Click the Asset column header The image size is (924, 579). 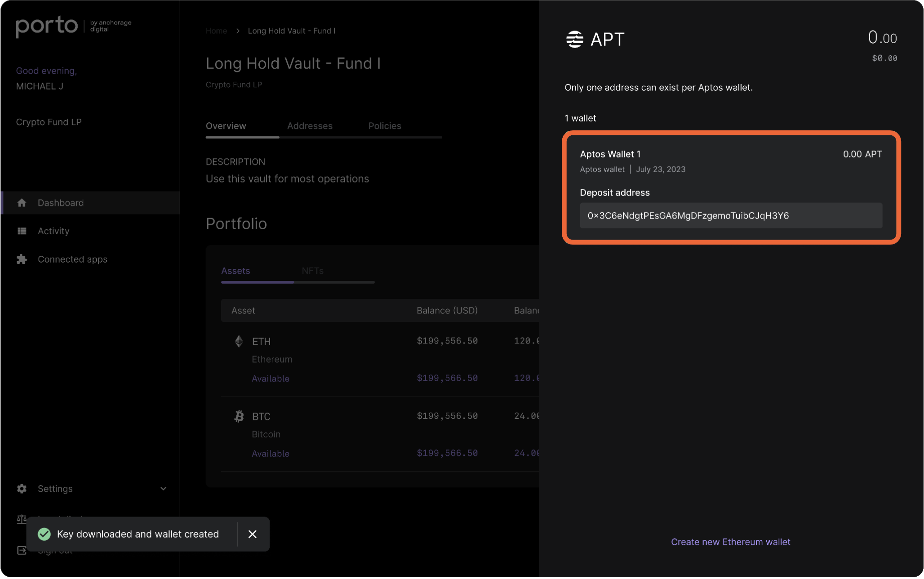point(243,311)
